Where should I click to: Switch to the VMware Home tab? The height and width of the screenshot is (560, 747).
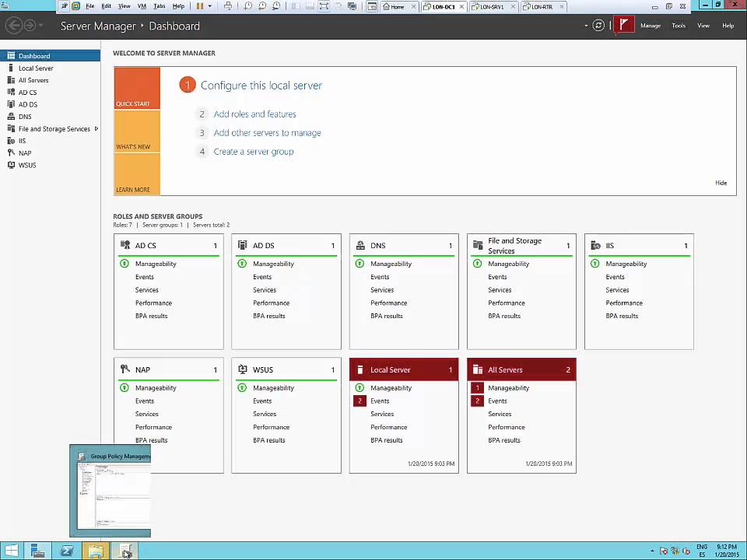click(397, 7)
